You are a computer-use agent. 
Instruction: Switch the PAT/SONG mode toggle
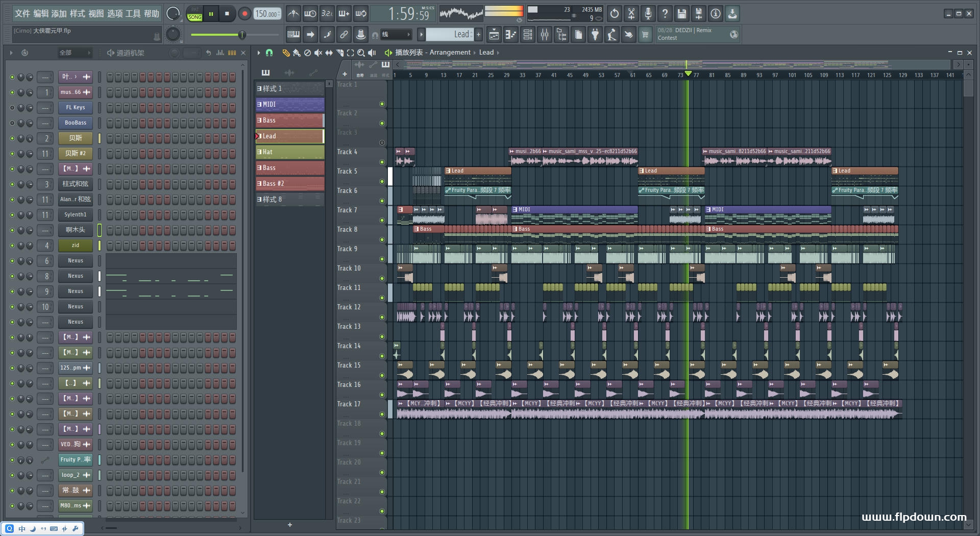point(194,14)
